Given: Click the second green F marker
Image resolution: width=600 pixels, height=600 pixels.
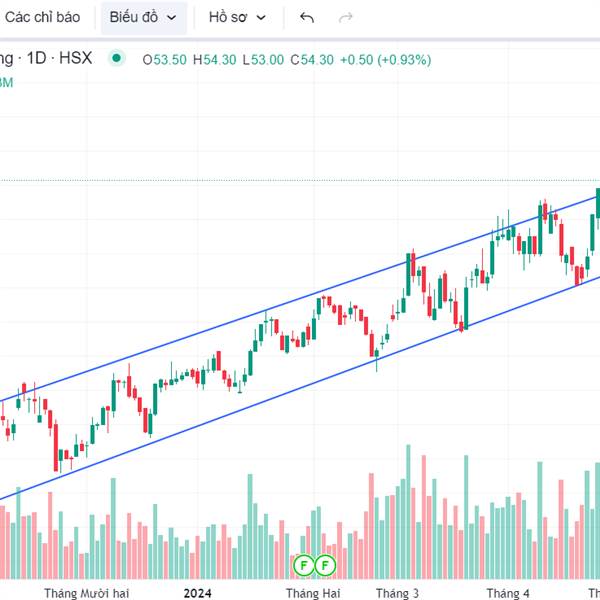Looking at the screenshot, I should click(325, 565).
